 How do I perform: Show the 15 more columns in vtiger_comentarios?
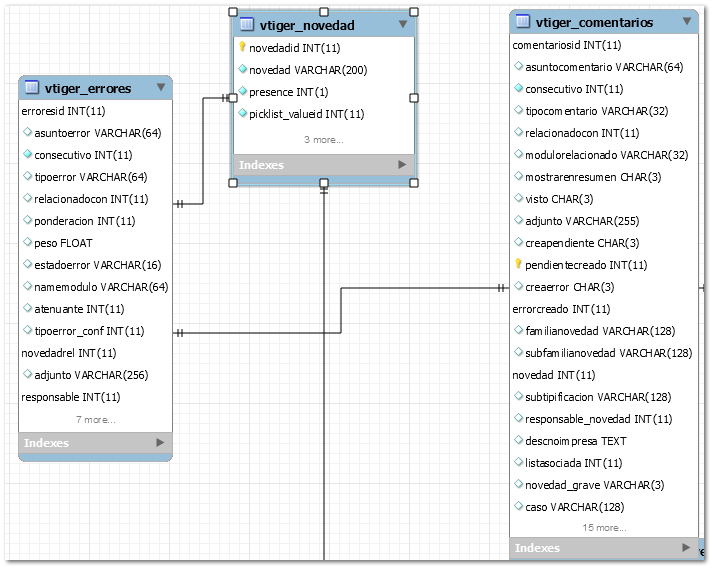click(x=604, y=528)
